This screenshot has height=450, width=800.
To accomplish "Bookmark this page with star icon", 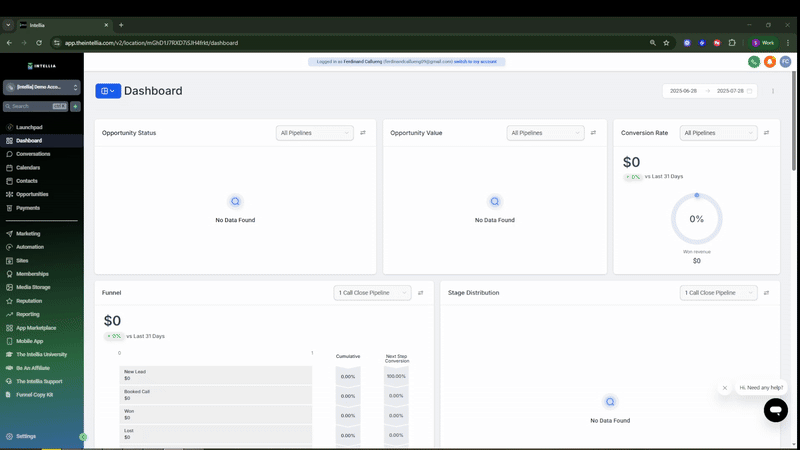I will [666, 43].
